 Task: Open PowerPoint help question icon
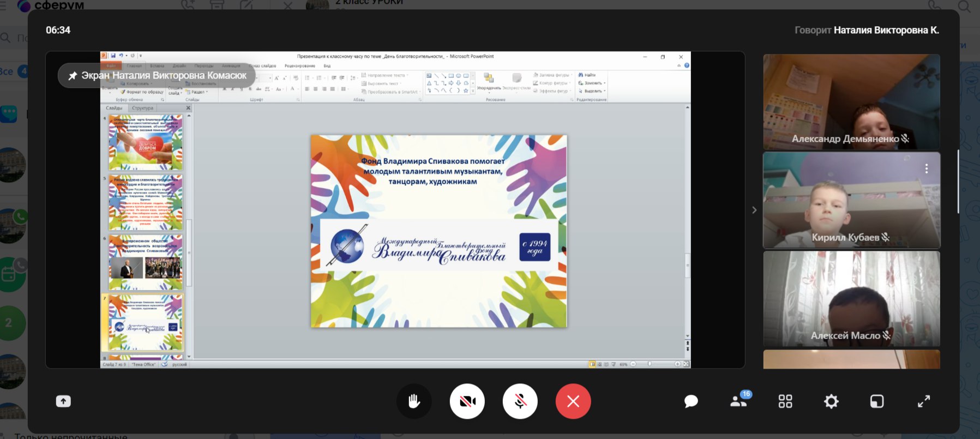coord(687,65)
